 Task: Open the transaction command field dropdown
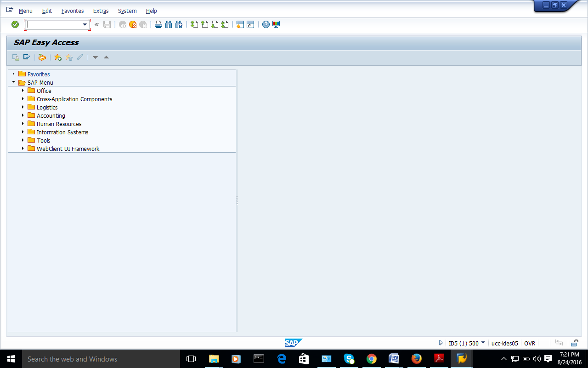[x=85, y=24]
